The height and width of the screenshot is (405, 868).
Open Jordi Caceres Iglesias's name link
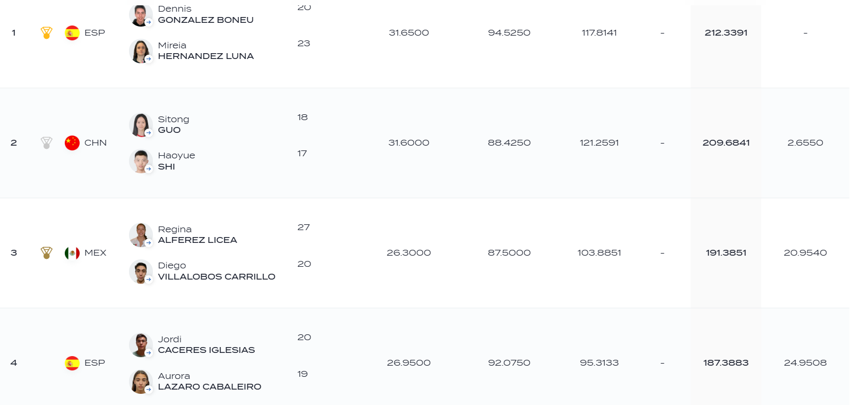(x=207, y=345)
